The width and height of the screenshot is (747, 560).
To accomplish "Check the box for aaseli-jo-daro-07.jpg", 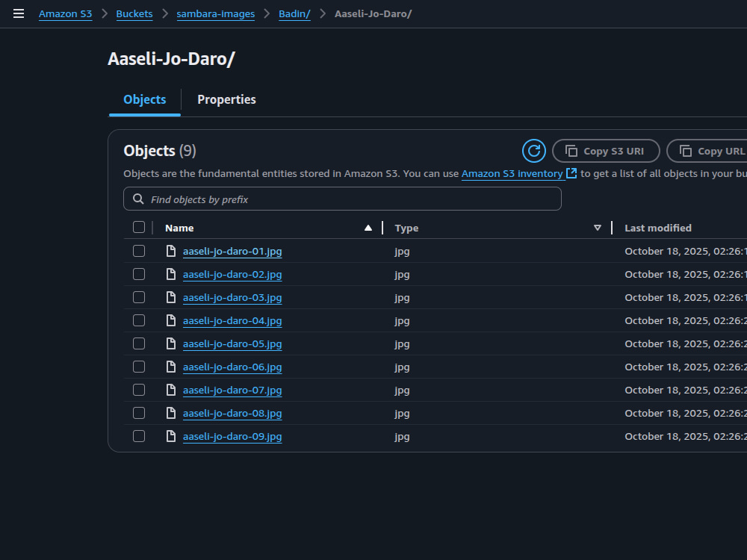I will tap(139, 390).
